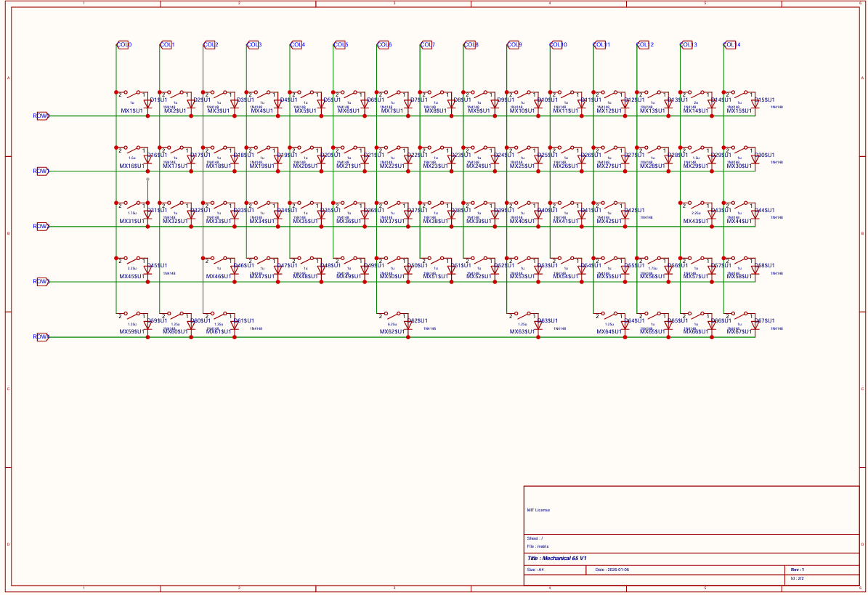Select the 'Size : A4' field
The height and width of the screenshot is (595, 868).
pos(535,570)
